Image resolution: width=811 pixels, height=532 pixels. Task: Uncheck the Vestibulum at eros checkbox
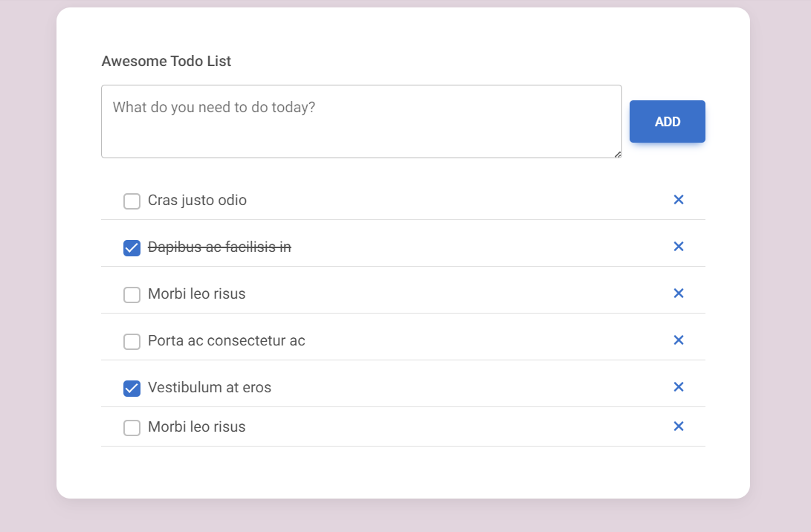tap(132, 389)
